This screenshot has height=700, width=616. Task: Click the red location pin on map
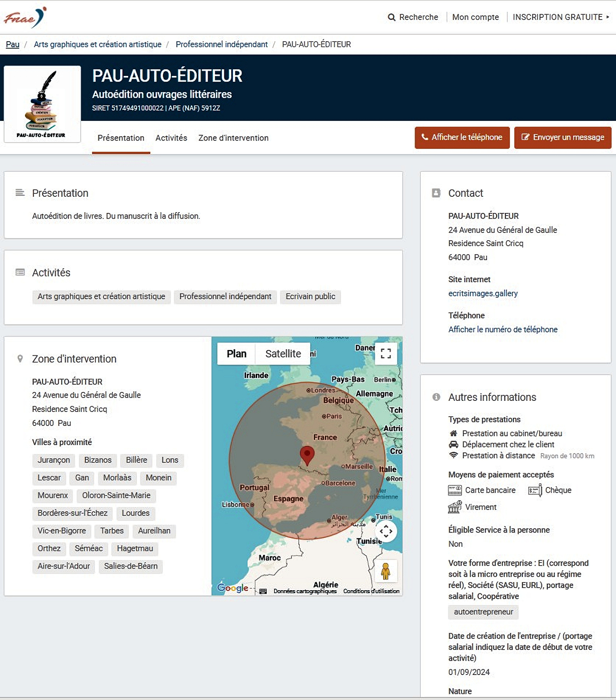point(307,455)
